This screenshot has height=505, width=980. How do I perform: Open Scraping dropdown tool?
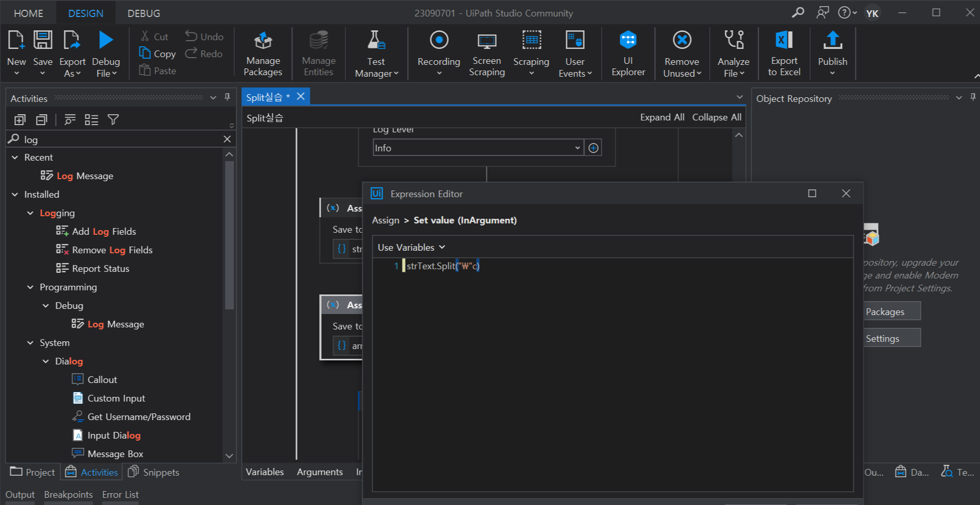coord(531,54)
